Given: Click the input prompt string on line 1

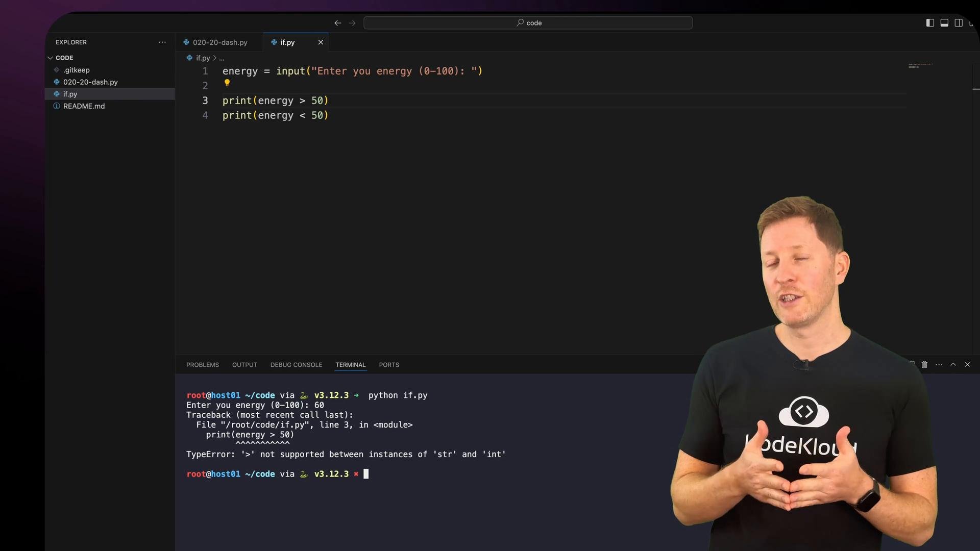Looking at the screenshot, I should click(x=394, y=71).
